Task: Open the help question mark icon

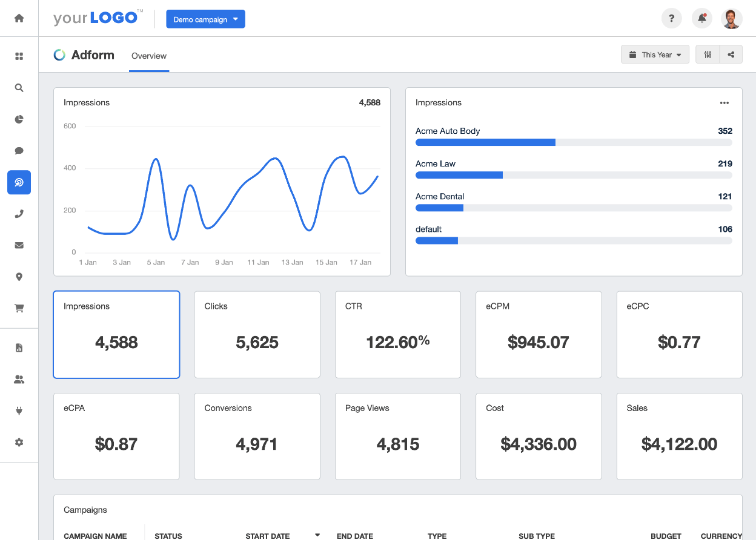Action: click(671, 18)
